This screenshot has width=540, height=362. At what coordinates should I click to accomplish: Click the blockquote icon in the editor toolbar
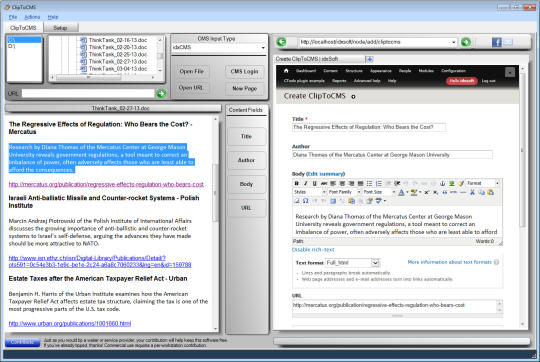[445, 192]
